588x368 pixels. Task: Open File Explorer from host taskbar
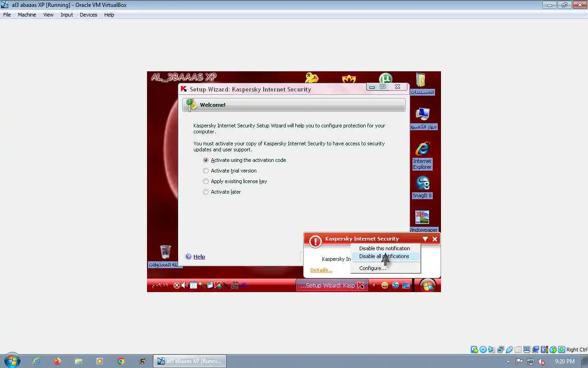click(79, 361)
